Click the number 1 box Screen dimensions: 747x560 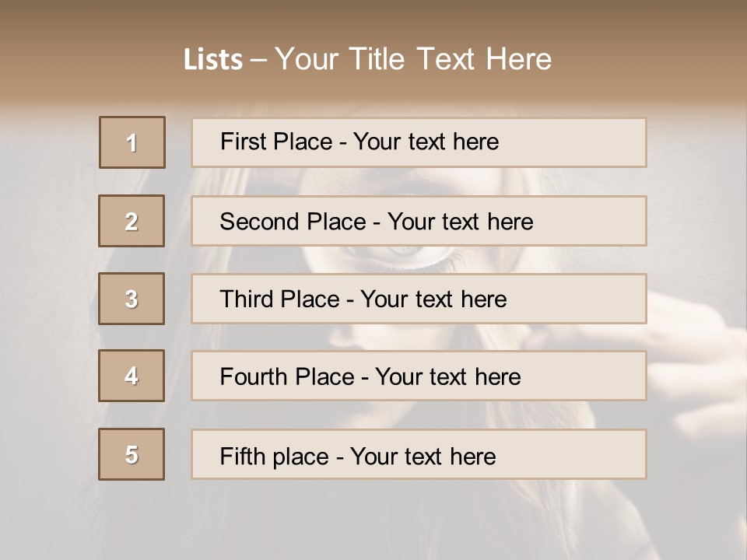click(132, 142)
